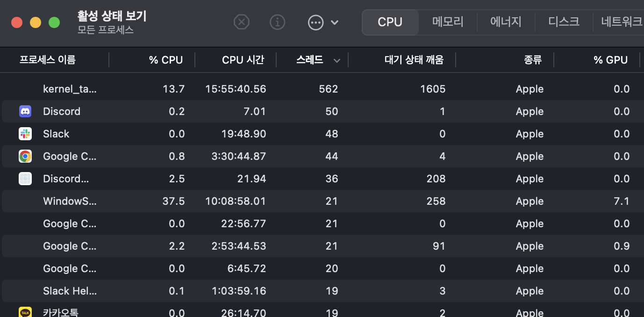Click the 37.5 % CPU value

[x=174, y=201]
